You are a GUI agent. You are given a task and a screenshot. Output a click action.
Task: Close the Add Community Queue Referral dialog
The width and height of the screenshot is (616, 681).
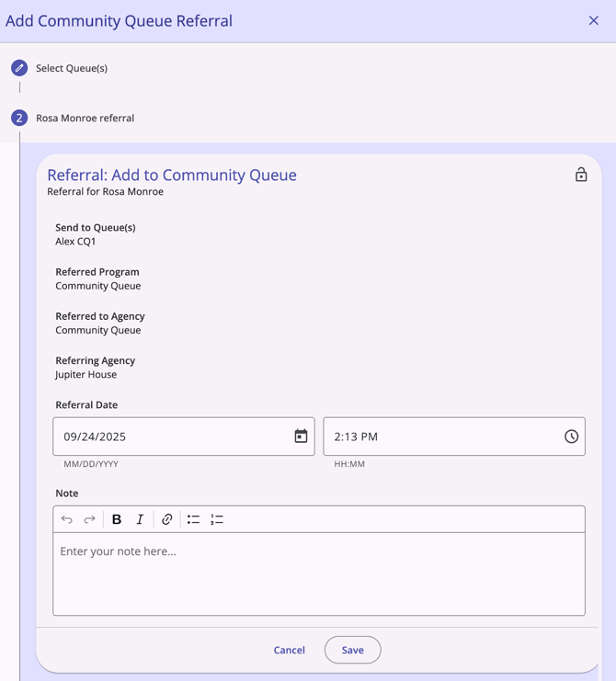point(594,20)
